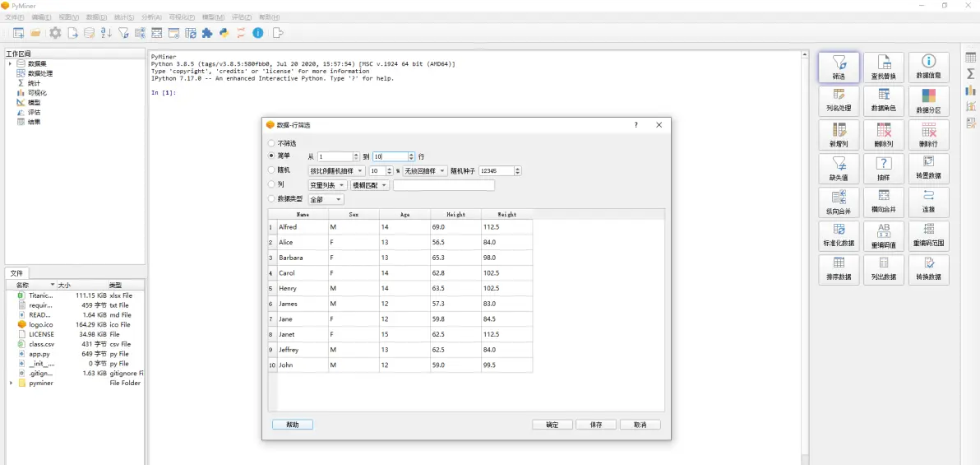Click the A-Z sort toolbar icon

(106, 33)
